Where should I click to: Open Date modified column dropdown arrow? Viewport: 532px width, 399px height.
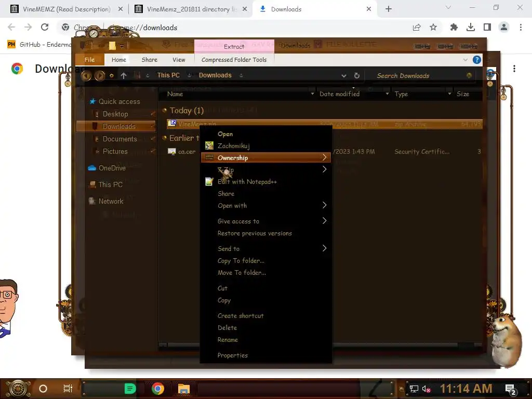click(387, 94)
